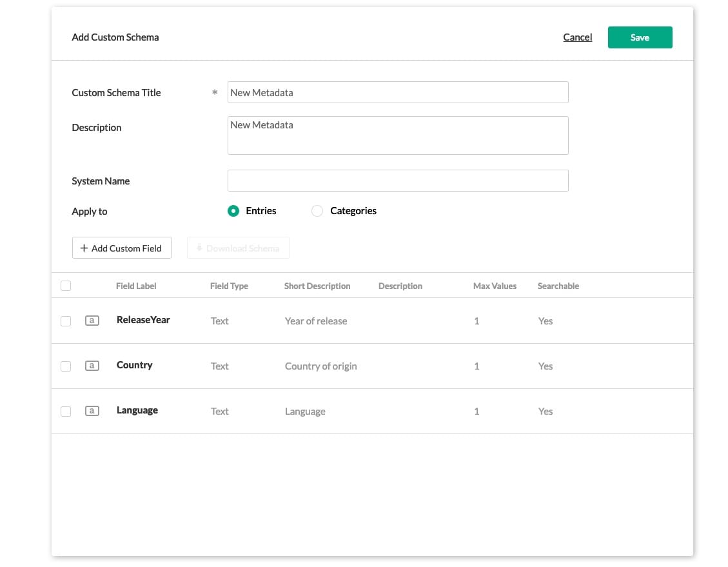The height and width of the screenshot is (567, 728).
Task: Save the custom schema
Action: coord(640,37)
